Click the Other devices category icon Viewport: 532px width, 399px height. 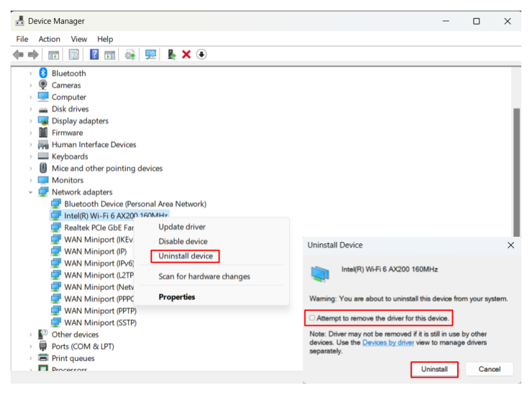[43, 334]
